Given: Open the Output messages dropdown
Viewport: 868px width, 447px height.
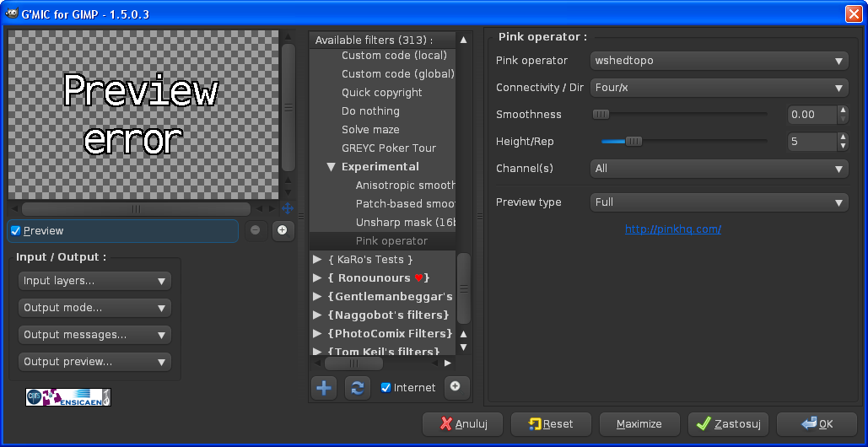Looking at the screenshot, I should (x=94, y=336).
